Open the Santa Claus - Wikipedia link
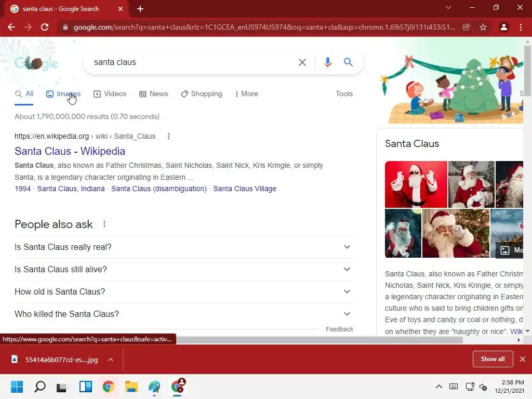 click(70, 151)
